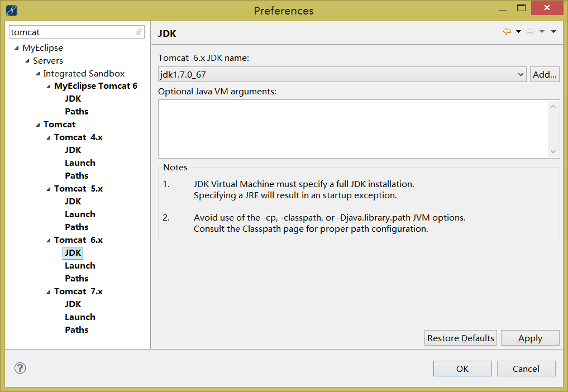This screenshot has width=568, height=392.
Task: Collapse the Tomcat 4.x node
Action: pyautogui.click(x=49, y=138)
